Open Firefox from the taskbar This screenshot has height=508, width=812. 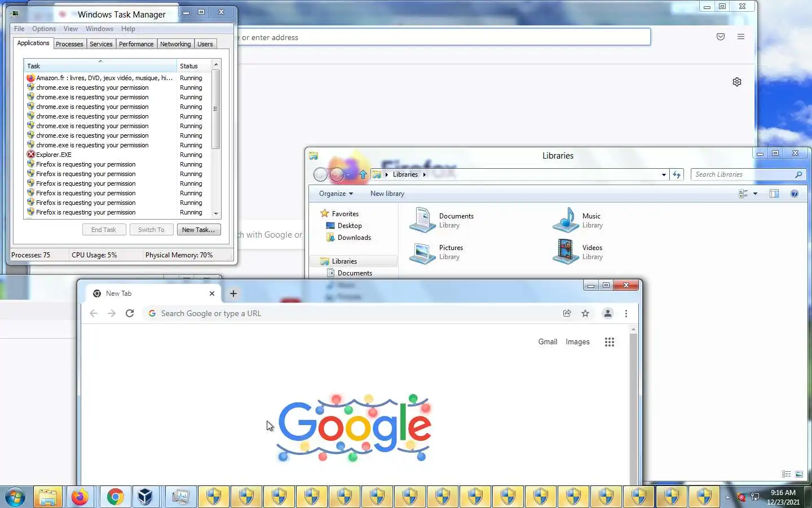pos(80,497)
